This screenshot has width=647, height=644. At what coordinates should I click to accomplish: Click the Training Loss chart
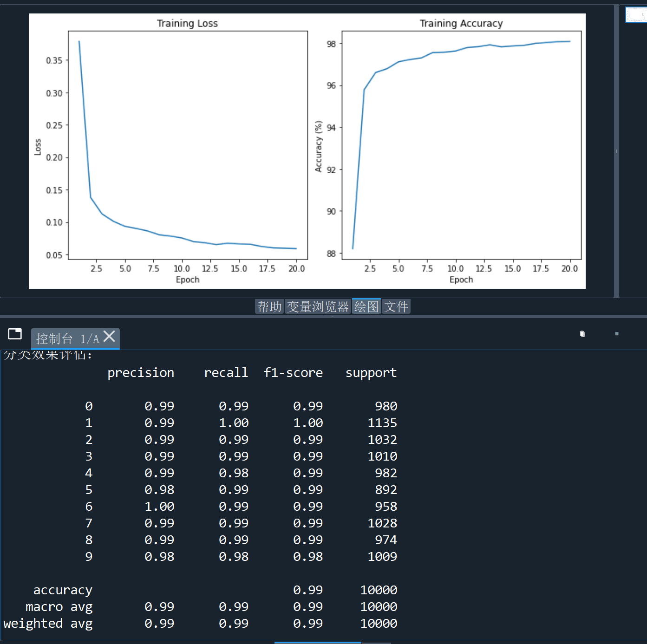188,145
